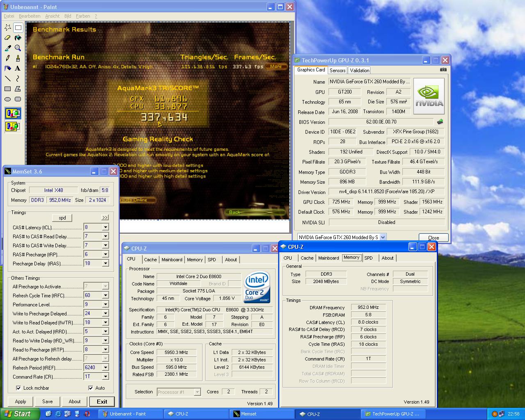Select the opaque selection option in Paint
Screen dimensions: 525x420
click(x=13, y=114)
